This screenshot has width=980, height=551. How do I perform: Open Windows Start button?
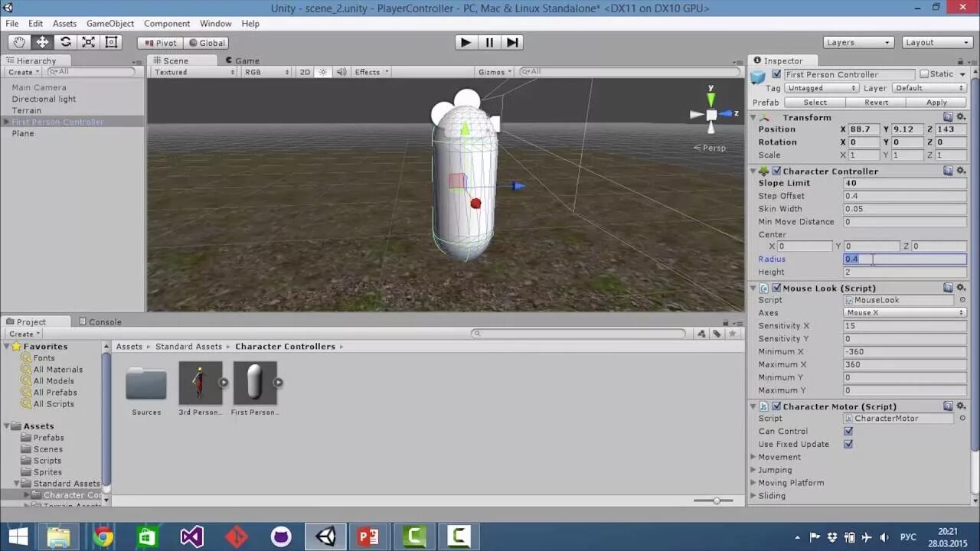point(18,536)
